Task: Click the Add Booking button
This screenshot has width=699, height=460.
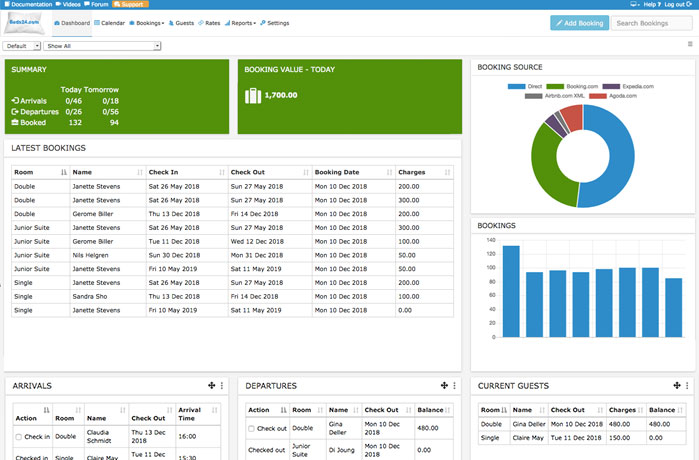Action: coord(580,23)
